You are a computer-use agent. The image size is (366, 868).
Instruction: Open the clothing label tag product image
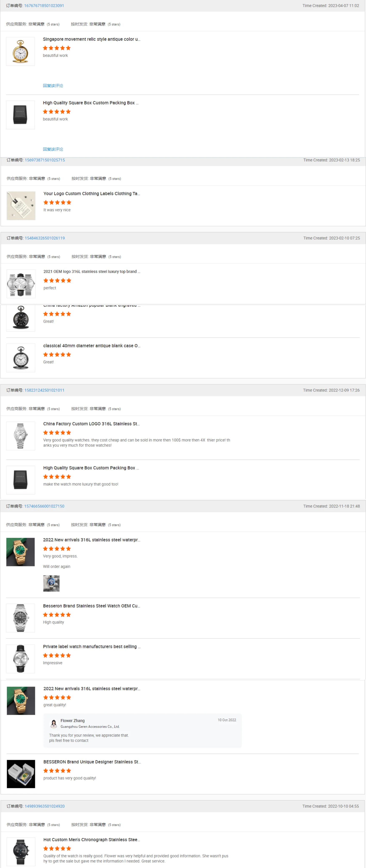coord(21,206)
